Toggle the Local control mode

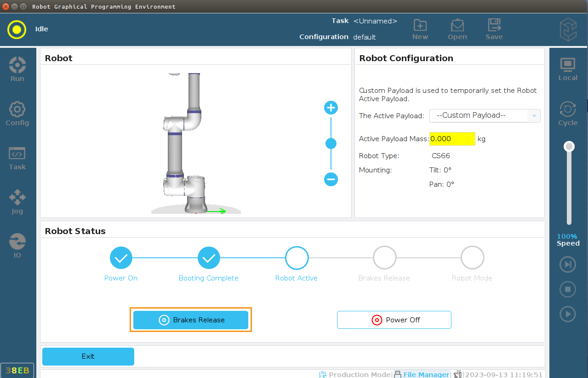[x=568, y=69]
